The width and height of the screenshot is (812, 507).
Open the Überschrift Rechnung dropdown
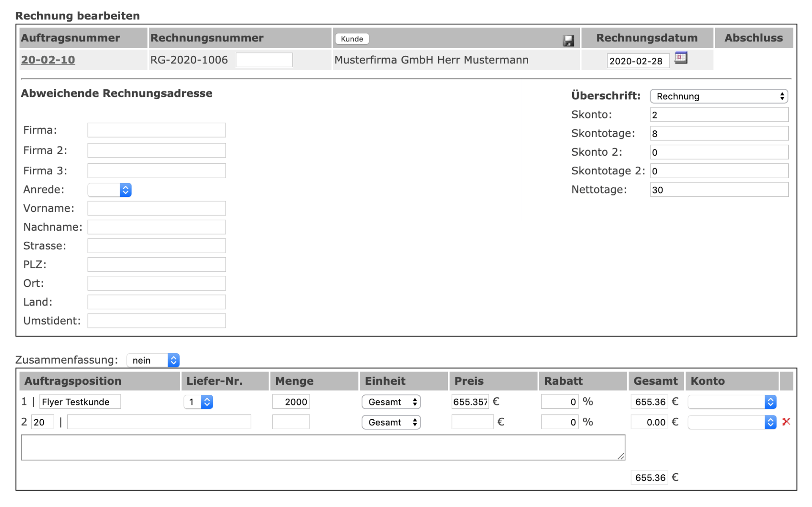pyautogui.click(x=719, y=96)
